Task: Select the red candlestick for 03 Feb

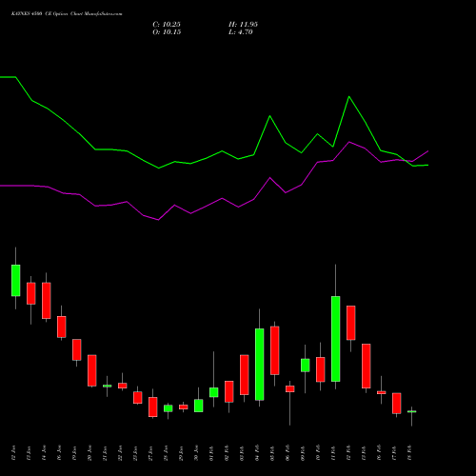Action: [245, 375]
